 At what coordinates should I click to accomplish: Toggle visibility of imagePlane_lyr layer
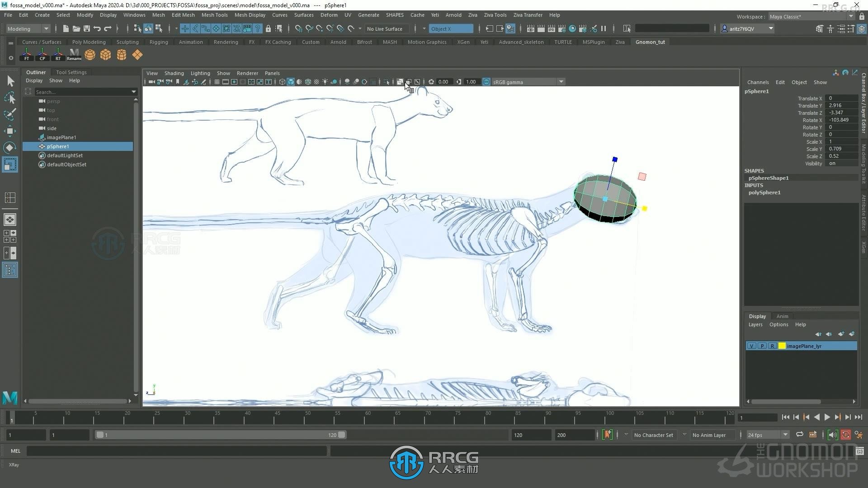(x=751, y=346)
